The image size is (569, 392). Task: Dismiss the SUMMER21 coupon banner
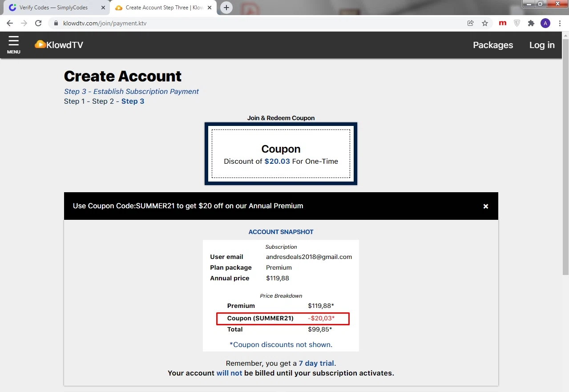coord(486,206)
